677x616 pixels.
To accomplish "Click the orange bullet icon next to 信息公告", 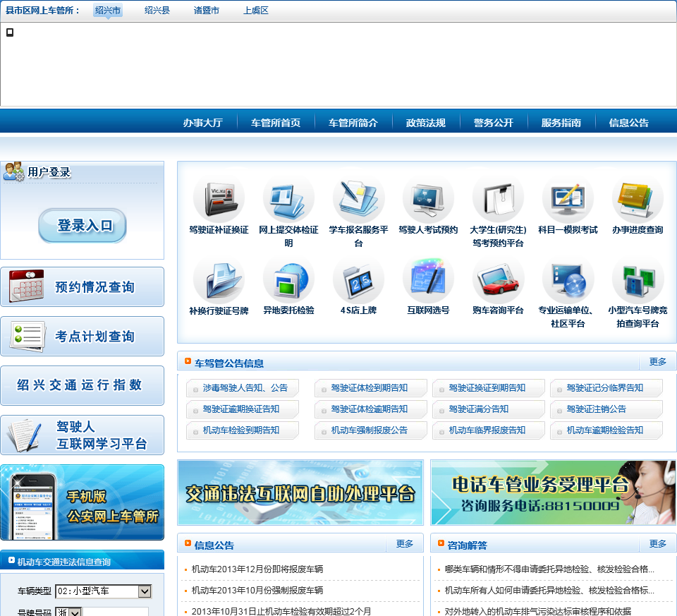I will 188,543.
